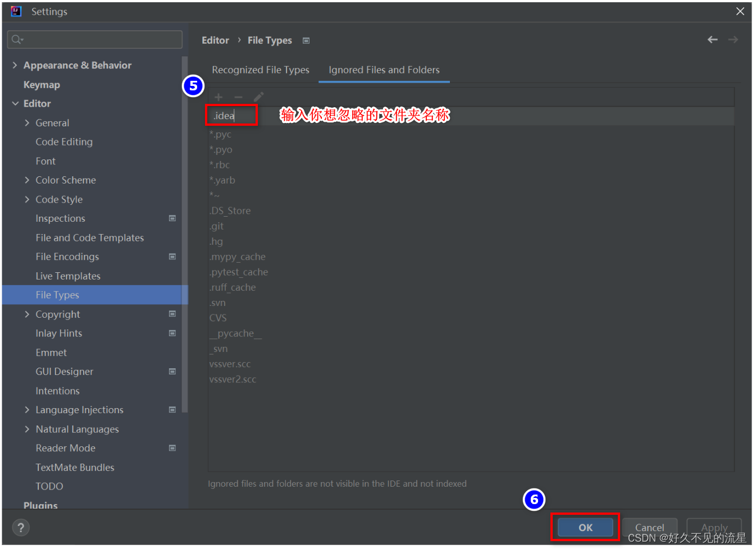Viewport: 756px width, 549px height.
Task: Click the indicator icon next to Inspections
Action: tap(172, 218)
